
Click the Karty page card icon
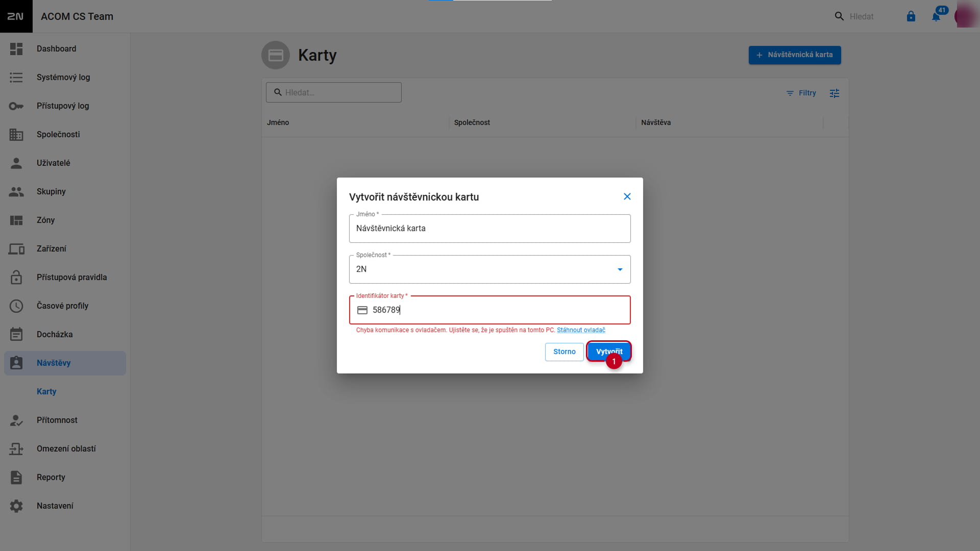point(276,55)
